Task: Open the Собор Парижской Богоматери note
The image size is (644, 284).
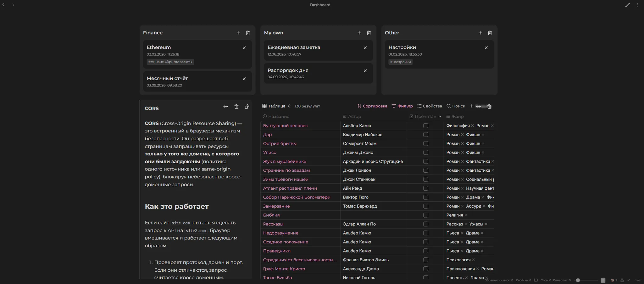Action: tap(297, 197)
